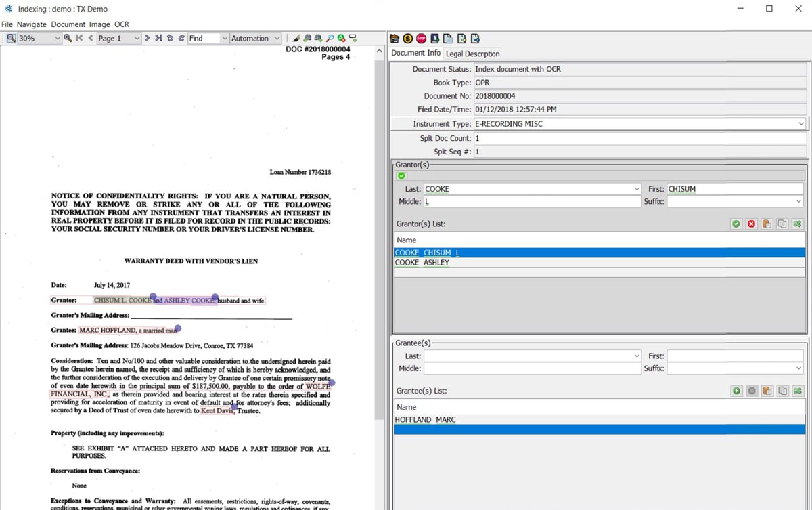
Task: Click the document with blue arrow icon
Action: 475,39
